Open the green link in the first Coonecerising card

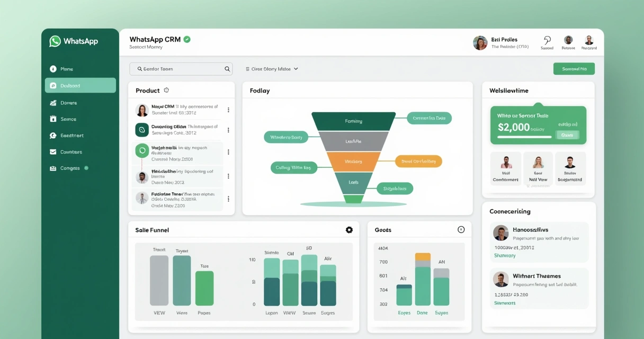[x=505, y=256]
